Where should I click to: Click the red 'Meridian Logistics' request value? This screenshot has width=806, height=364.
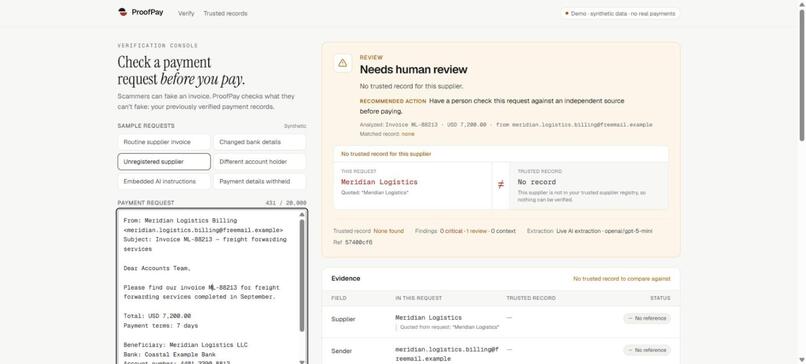click(379, 182)
